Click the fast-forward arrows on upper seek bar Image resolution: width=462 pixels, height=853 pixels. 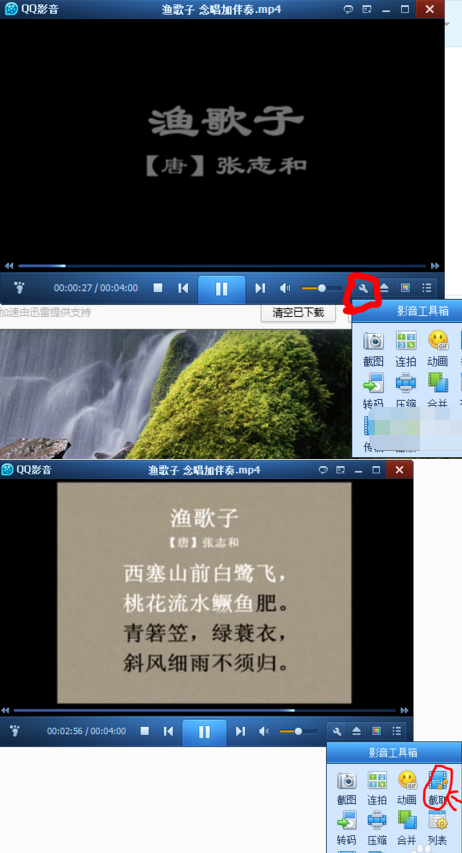coord(434,266)
